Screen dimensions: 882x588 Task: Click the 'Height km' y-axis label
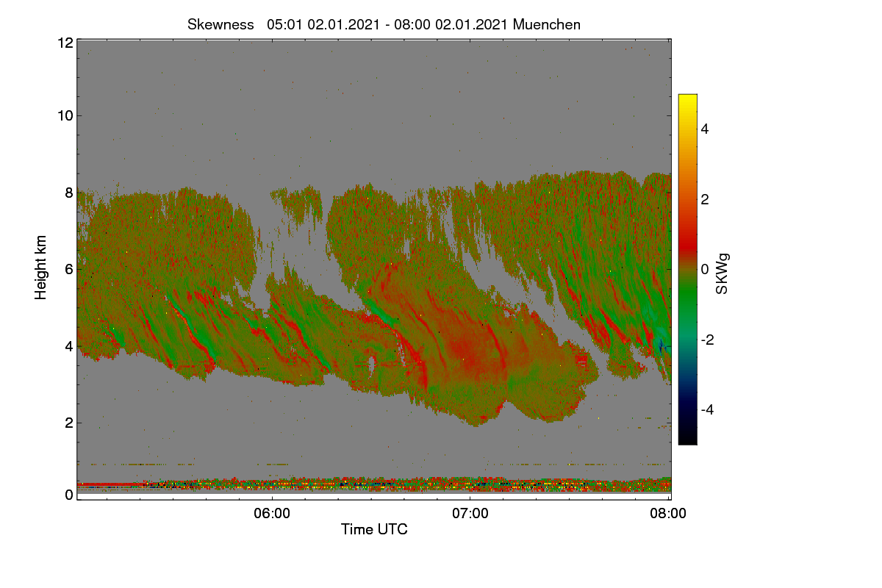point(41,268)
